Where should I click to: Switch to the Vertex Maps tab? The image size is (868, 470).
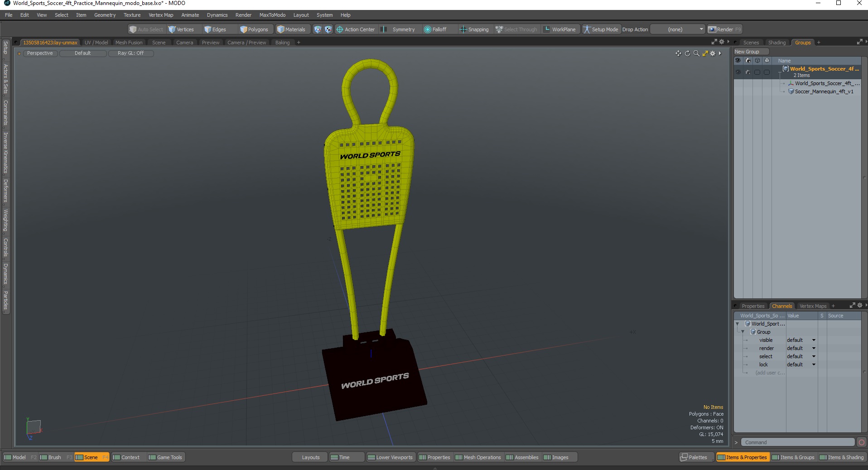[x=813, y=306]
